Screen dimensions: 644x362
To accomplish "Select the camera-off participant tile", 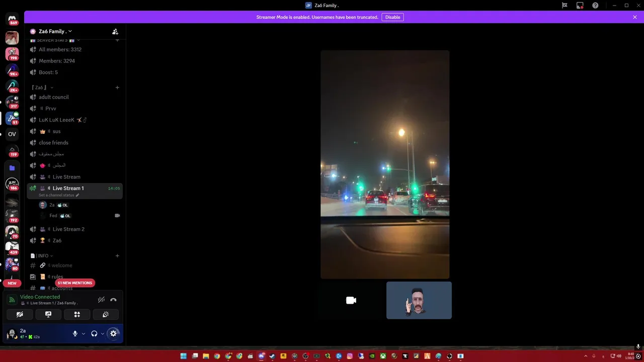I will pos(351,300).
